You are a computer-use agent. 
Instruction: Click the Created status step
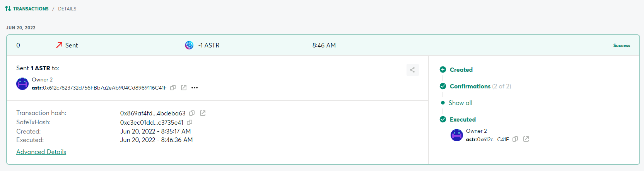point(461,69)
